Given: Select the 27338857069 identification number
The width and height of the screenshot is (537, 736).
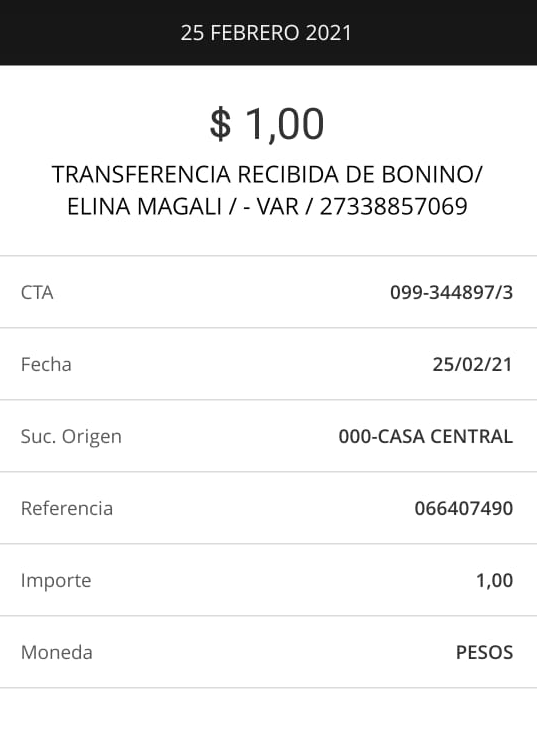Looking at the screenshot, I should pyautogui.click(x=393, y=207).
